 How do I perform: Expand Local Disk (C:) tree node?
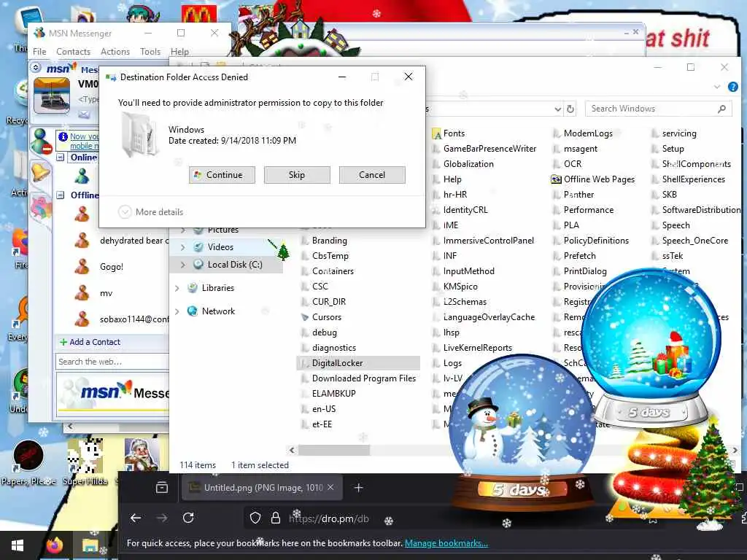point(183,264)
